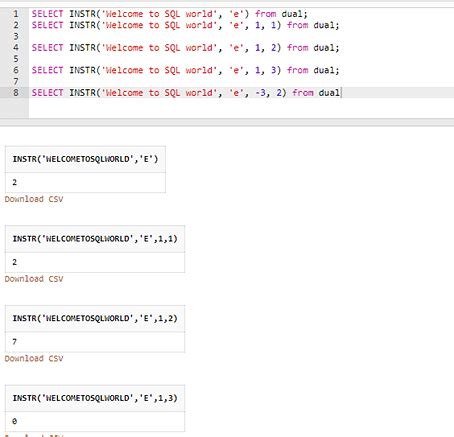Click SQL line 2 with parameters 1, 1
This screenshot has height=437, width=454.
[185, 25]
